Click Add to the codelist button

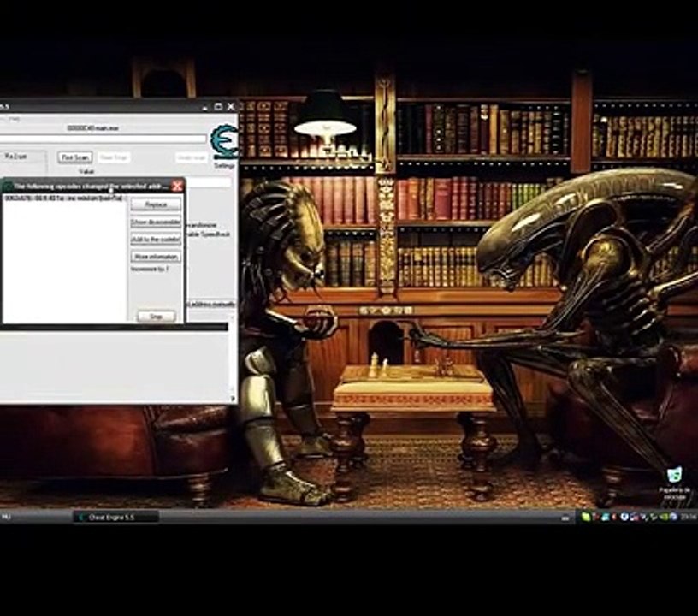coord(156,239)
